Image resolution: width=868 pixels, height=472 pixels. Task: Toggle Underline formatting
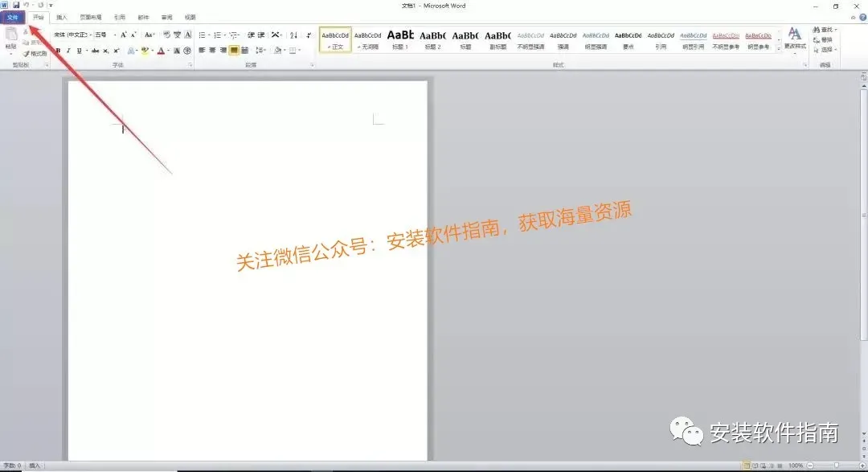tap(80, 51)
